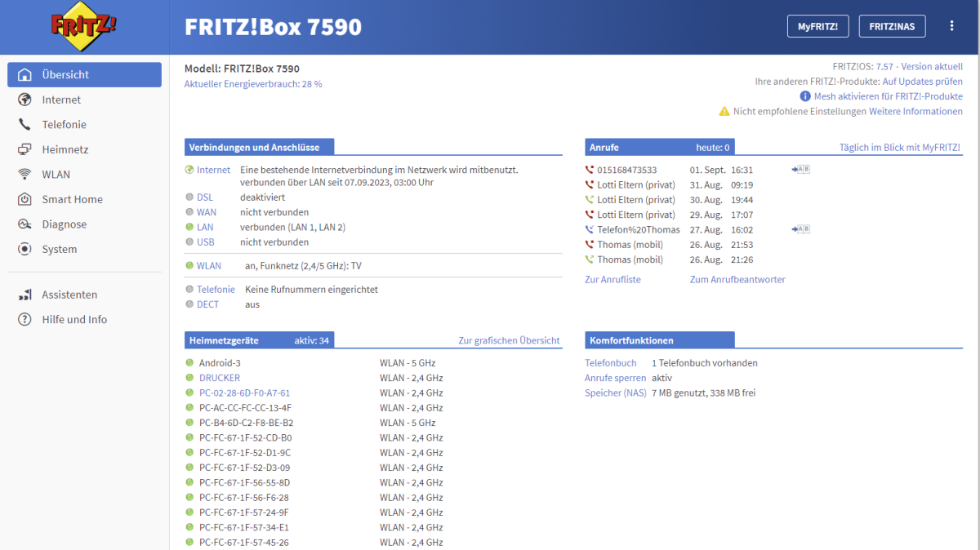Click the blue info icon for Mesh
The width and height of the screenshot is (980, 550).
[x=805, y=96]
